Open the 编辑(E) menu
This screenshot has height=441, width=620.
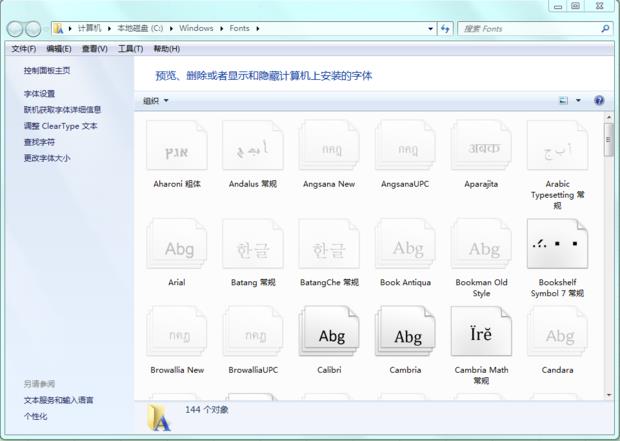coord(59,49)
